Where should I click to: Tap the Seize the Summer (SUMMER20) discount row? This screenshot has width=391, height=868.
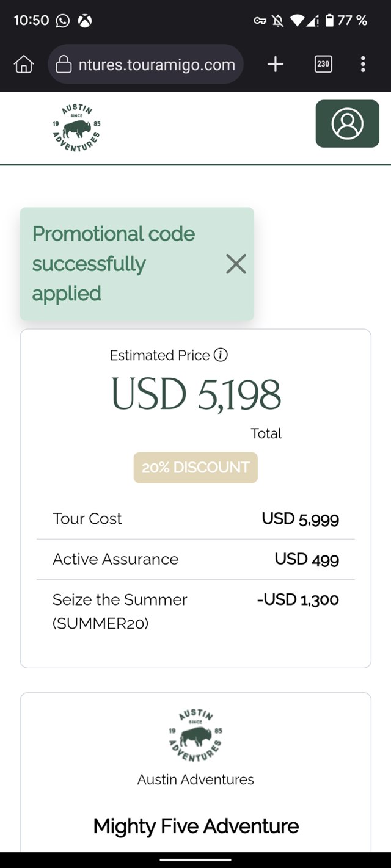[x=195, y=611]
